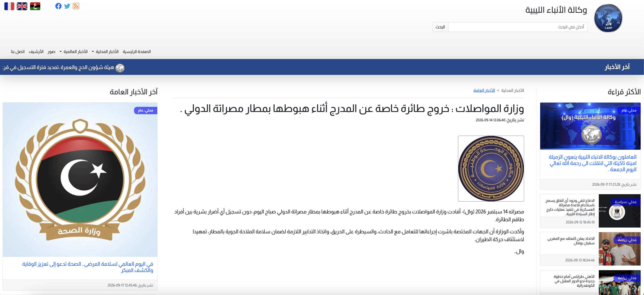This screenshot has height=295, width=644.
Task: Open the اتصل بنا menu item
Action: [x=18, y=51]
